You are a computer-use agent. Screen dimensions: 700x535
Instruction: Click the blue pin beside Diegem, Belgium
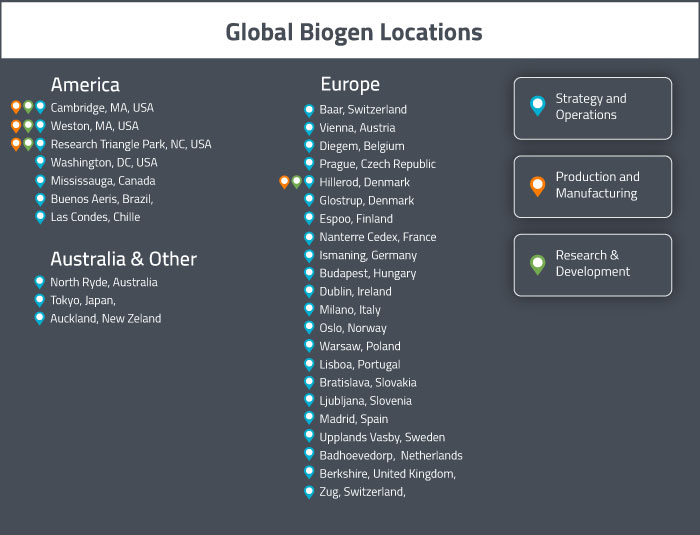(x=309, y=146)
